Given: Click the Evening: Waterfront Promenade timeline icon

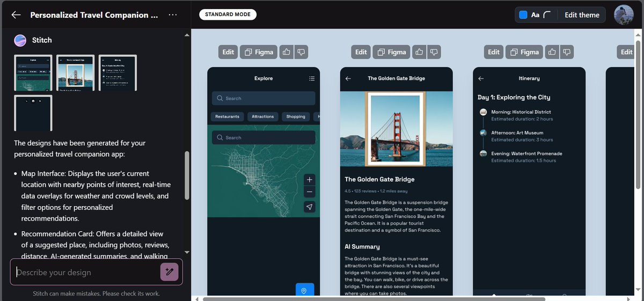Looking at the screenshot, I should tap(483, 153).
